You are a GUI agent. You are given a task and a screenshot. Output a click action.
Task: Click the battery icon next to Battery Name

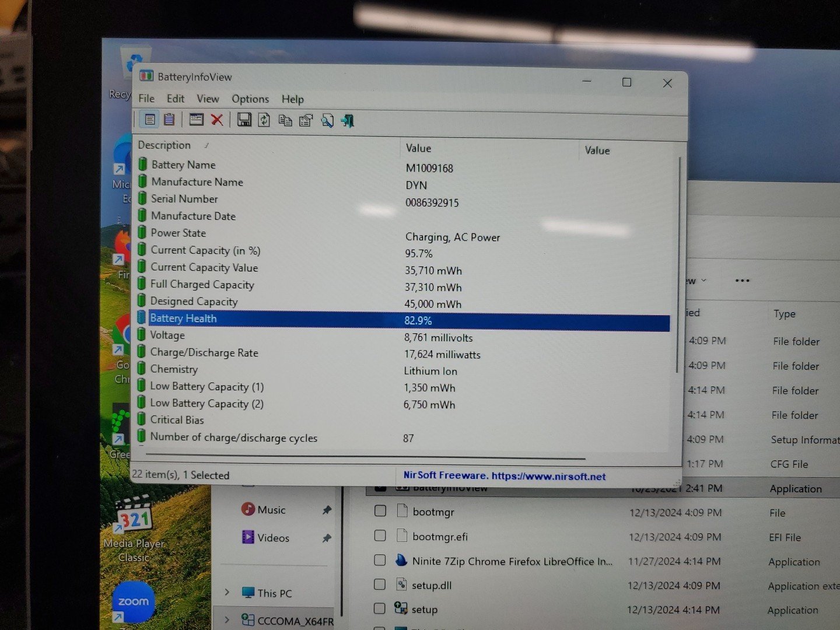pos(142,164)
